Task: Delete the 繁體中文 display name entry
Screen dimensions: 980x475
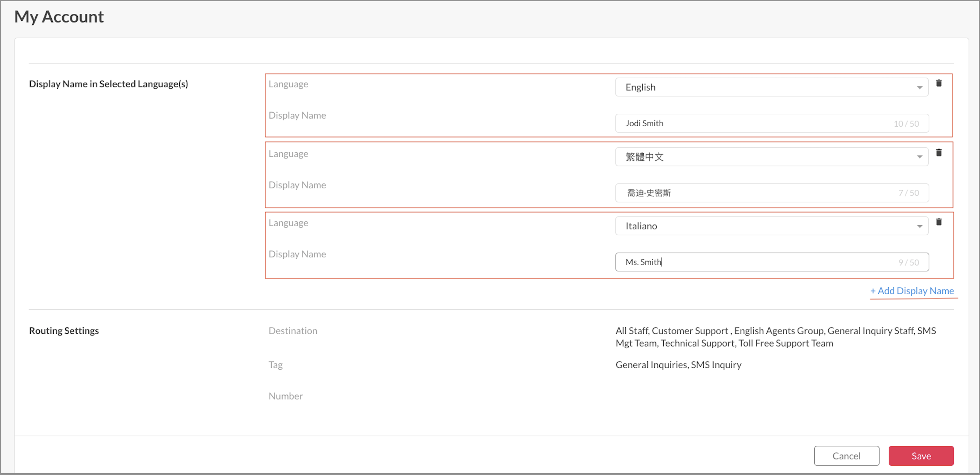Action: click(938, 153)
